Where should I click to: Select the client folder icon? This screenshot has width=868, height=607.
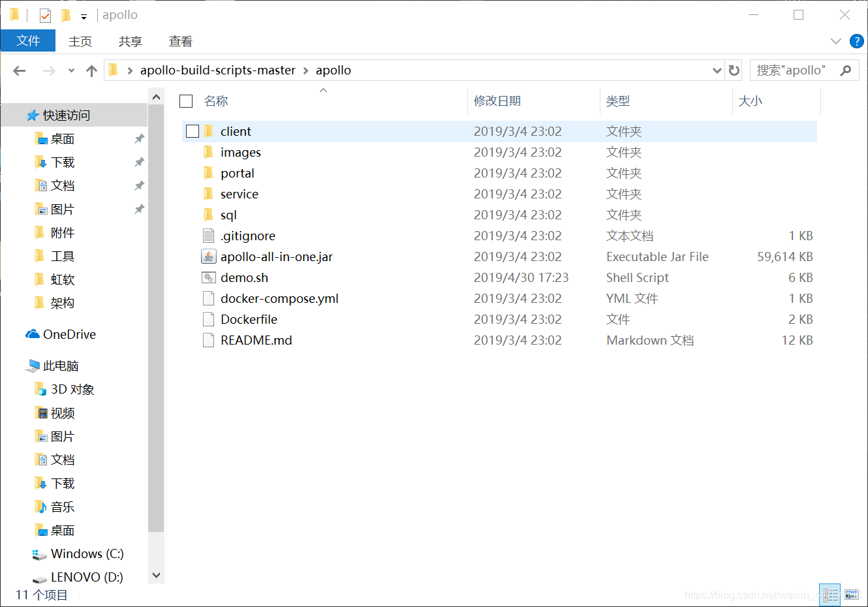pyautogui.click(x=209, y=131)
